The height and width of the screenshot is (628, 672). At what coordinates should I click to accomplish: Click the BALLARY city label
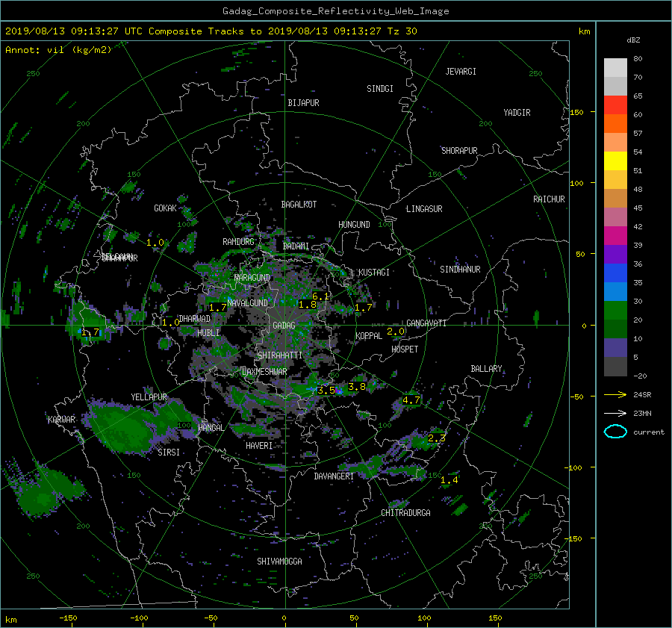(x=486, y=369)
